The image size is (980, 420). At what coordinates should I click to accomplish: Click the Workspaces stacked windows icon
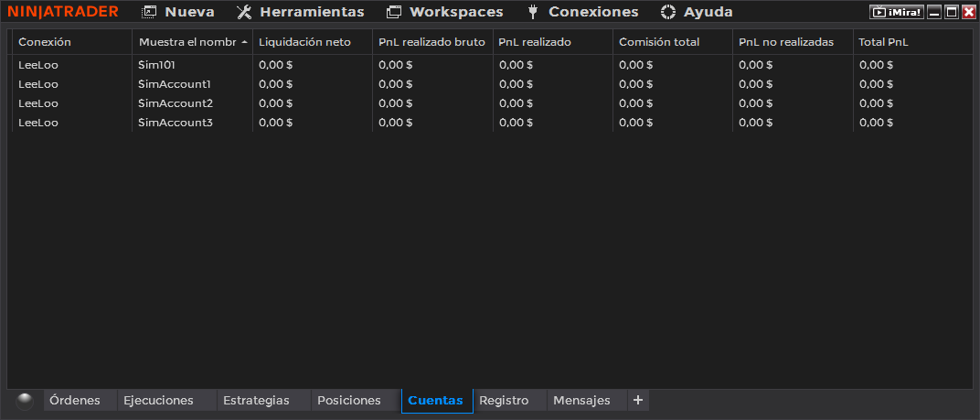click(394, 12)
